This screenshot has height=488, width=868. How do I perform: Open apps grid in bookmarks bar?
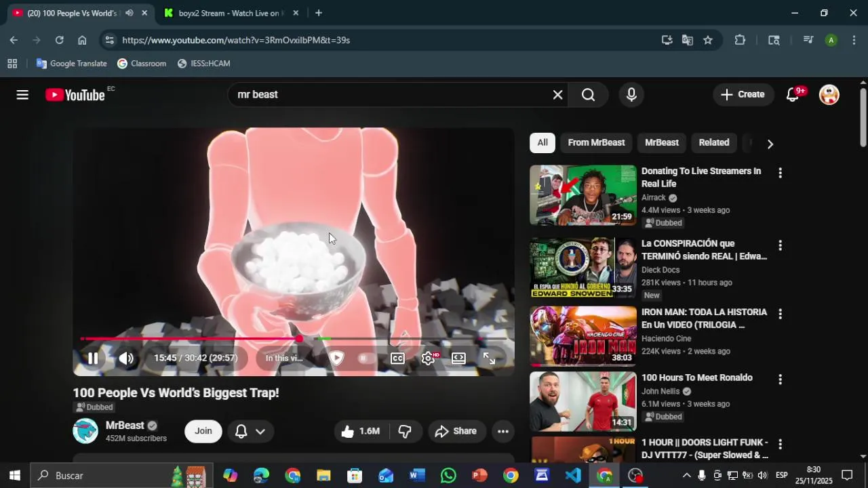(x=12, y=64)
